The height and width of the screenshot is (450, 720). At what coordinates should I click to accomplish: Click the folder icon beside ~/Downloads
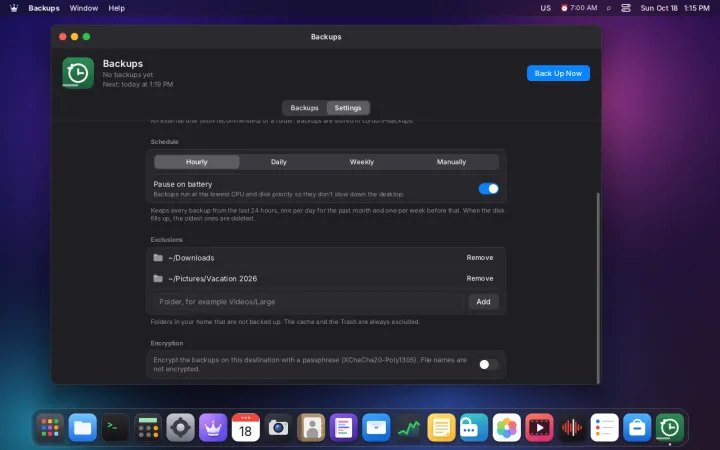point(158,258)
